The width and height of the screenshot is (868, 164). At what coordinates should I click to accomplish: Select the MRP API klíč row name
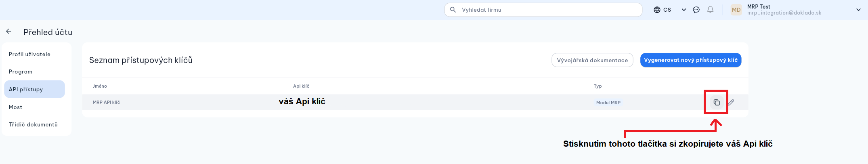(x=106, y=103)
